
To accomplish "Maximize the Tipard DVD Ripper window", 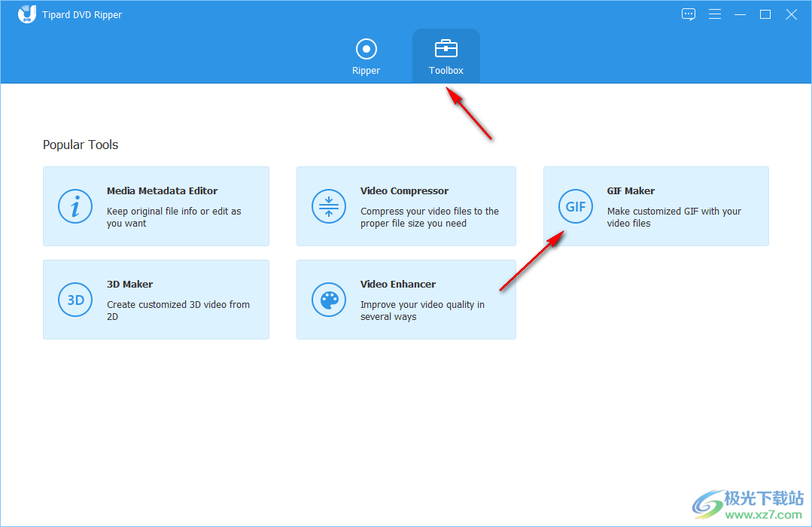I will pyautogui.click(x=765, y=14).
